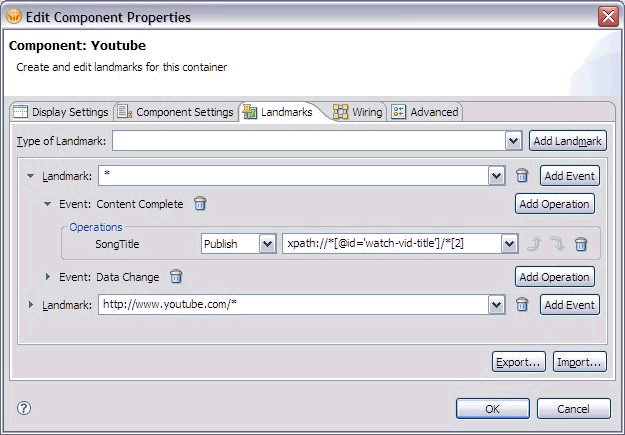The height and width of the screenshot is (435, 625).
Task: Click the Export... button
Action: [518, 362]
